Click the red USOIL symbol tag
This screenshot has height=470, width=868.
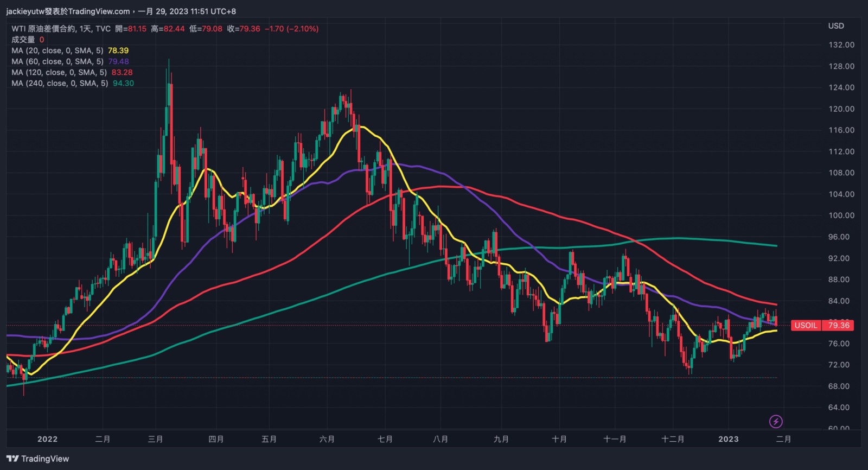pyautogui.click(x=806, y=326)
